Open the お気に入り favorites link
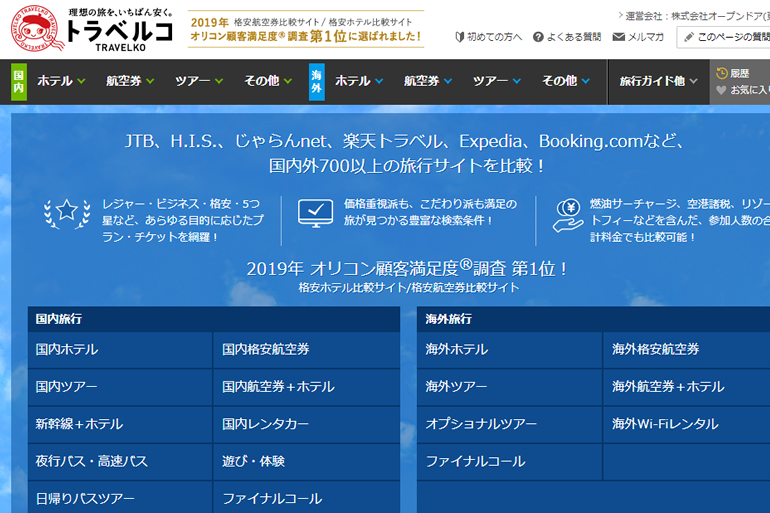Screen dimensions: 770x513 pos(743,90)
